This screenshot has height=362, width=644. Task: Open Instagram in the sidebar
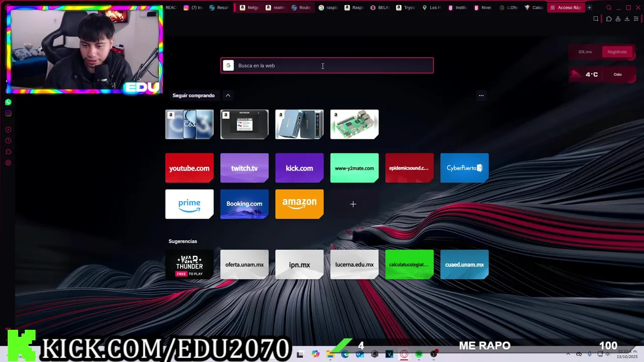tap(8, 113)
